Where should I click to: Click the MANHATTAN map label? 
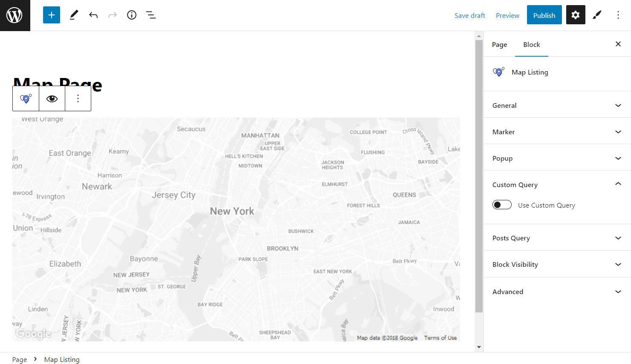coord(261,136)
